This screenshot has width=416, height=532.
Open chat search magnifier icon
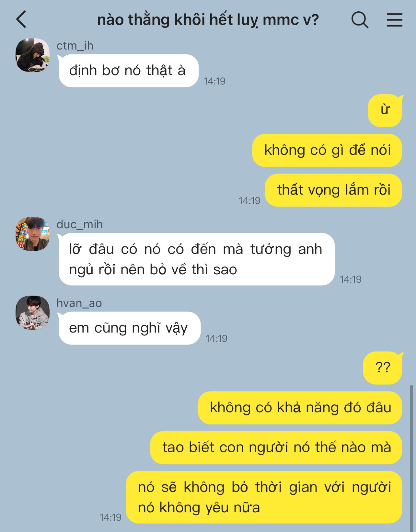coord(360,20)
